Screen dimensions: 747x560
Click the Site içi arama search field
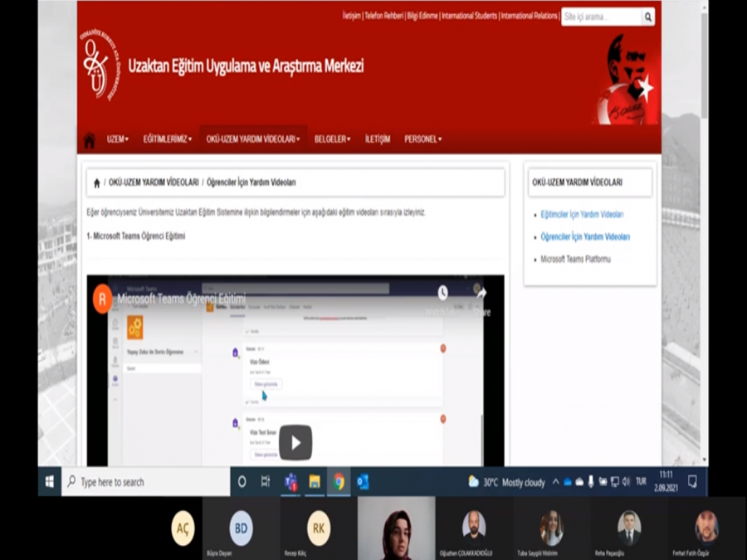point(601,17)
